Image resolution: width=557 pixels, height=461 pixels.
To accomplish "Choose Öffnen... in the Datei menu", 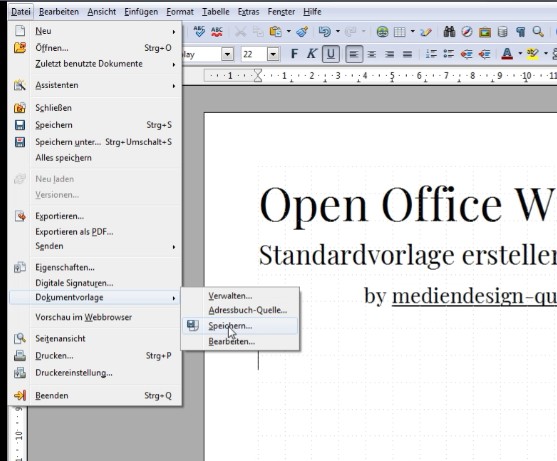I will (96, 48).
